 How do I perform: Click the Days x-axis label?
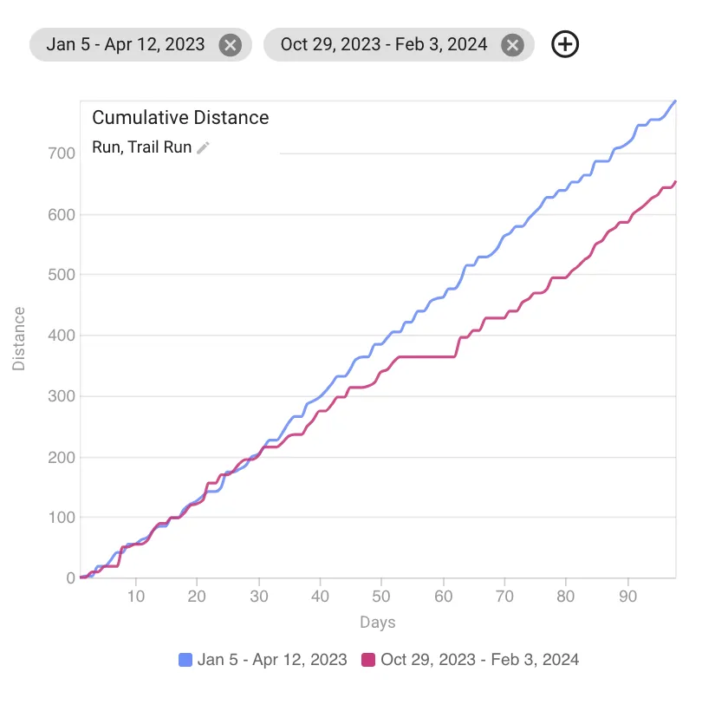point(377,623)
